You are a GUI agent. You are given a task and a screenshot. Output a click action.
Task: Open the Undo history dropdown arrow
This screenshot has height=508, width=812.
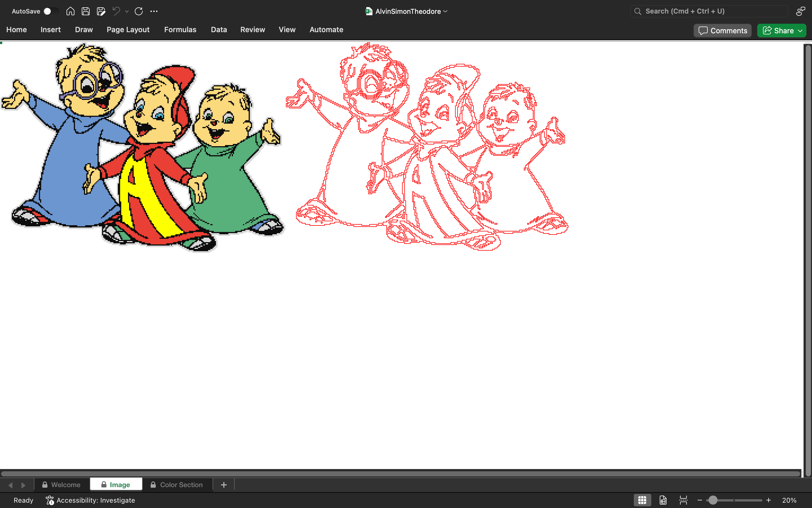[x=127, y=11]
